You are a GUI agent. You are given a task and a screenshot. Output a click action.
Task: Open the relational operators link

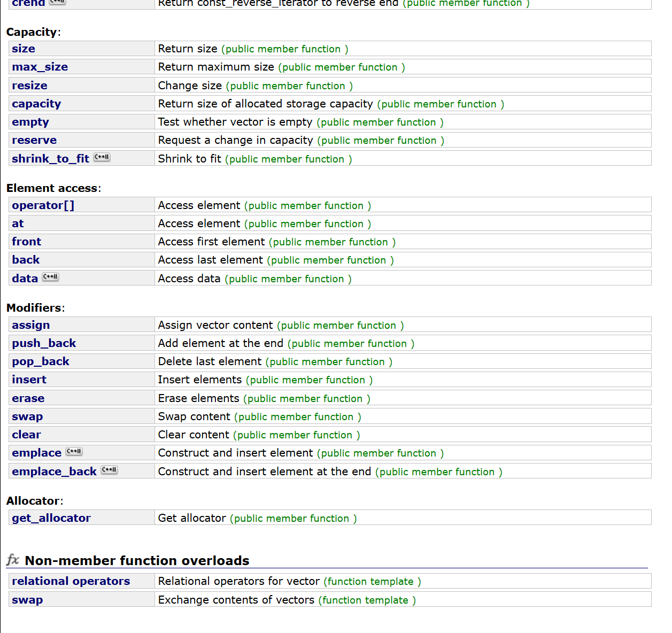tap(71, 581)
